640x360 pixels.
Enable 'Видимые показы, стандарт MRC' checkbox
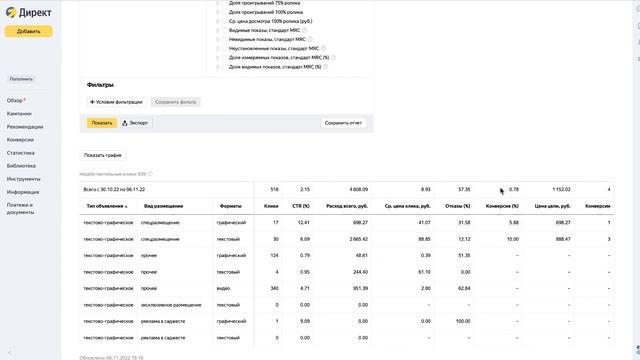(224, 30)
